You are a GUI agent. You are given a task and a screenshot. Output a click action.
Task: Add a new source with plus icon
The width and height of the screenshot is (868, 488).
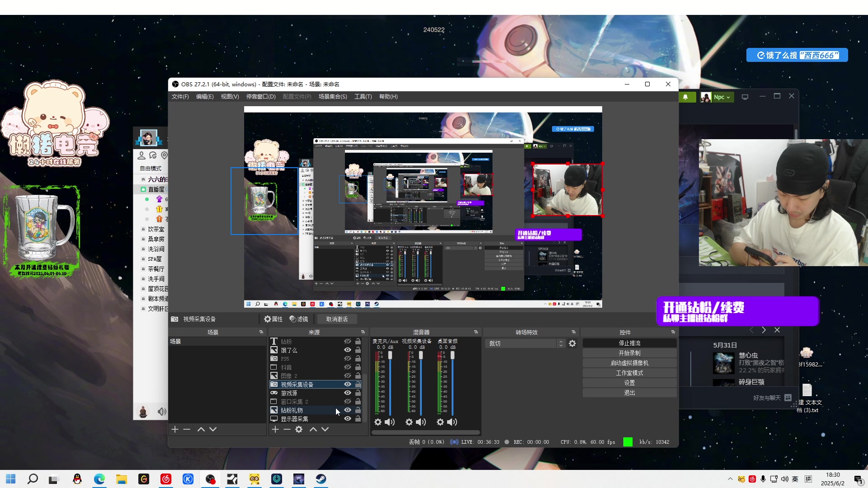pos(275,429)
